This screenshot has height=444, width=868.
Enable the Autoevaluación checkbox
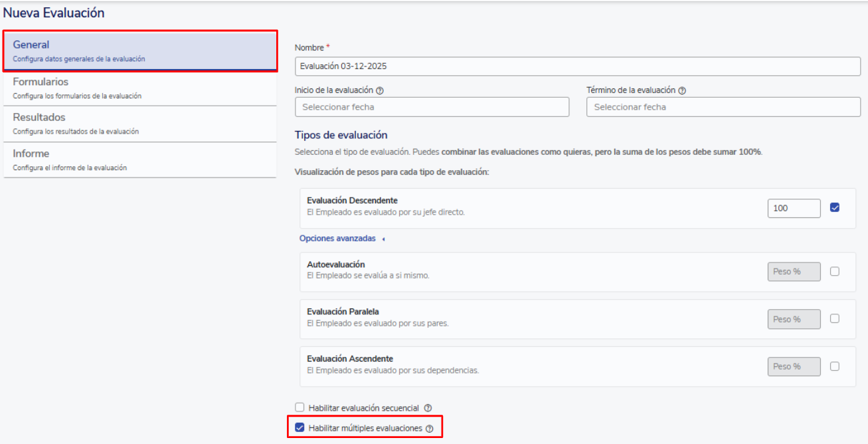[x=835, y=271]
